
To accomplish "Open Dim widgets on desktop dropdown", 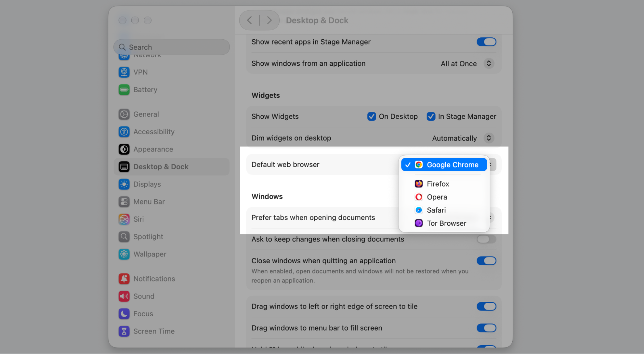I will (x=488, y=138).
